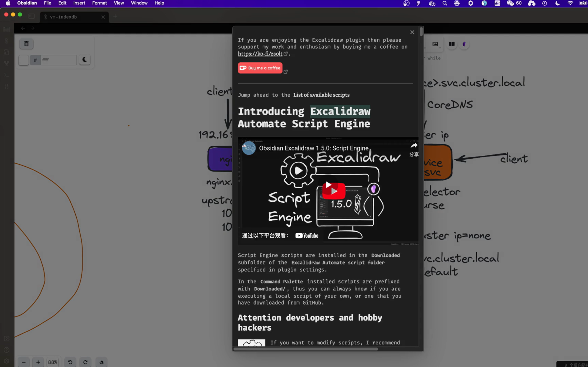This screenshot has height=367, width=588.
Task: Open Obsidian settings gear icon
Action: [x=7, y=361]
